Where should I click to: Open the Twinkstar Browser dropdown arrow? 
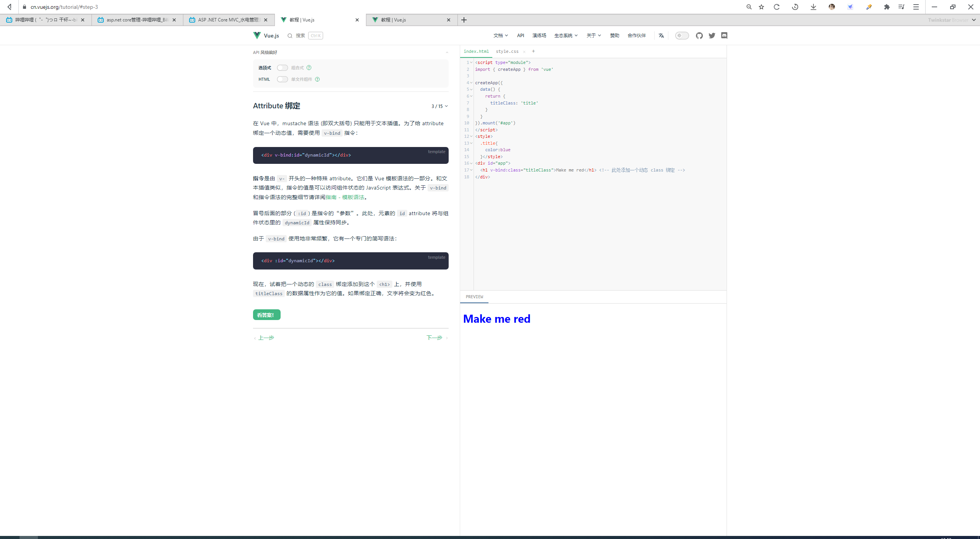(974, 20)
